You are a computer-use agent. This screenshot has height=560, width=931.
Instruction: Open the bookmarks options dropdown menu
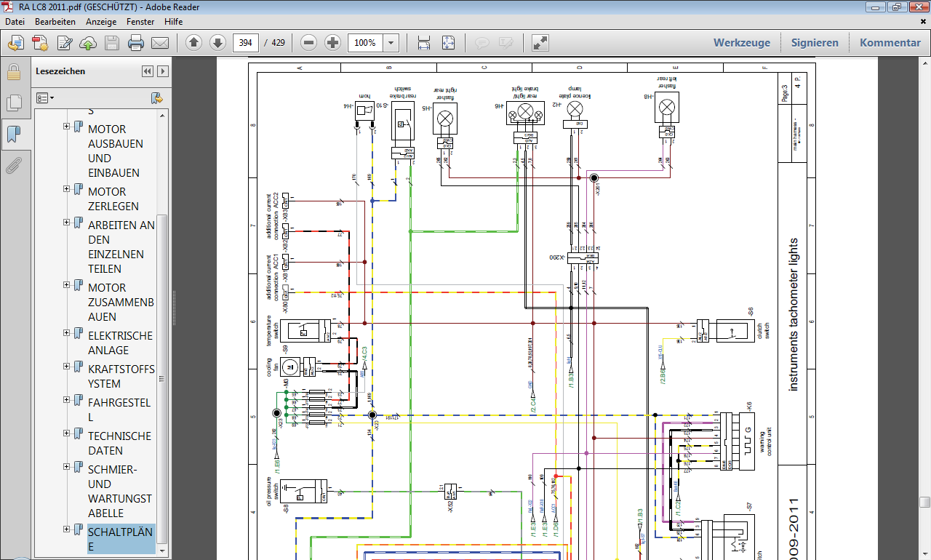46,97
